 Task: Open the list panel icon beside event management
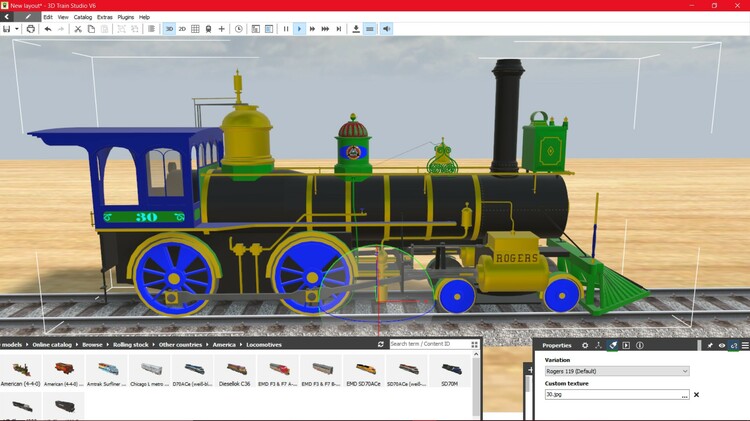[269, 29]
